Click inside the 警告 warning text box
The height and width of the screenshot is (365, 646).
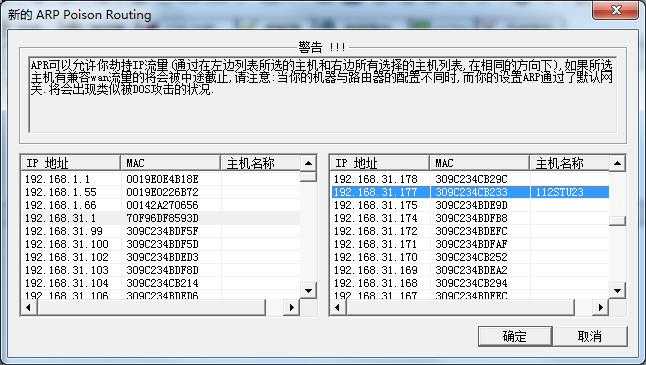[323, 95]
